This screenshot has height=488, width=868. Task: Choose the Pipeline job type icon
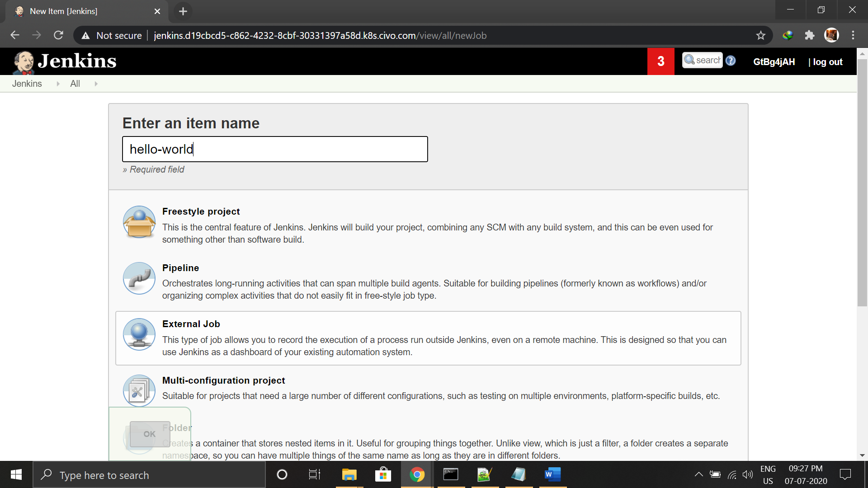click(x=139, y=278)
